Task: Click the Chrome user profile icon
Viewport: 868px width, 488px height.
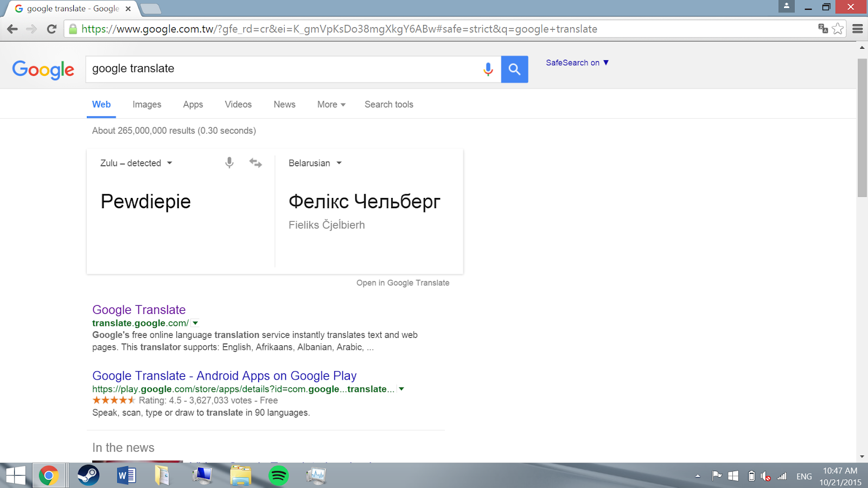Action: coord(786,7)
